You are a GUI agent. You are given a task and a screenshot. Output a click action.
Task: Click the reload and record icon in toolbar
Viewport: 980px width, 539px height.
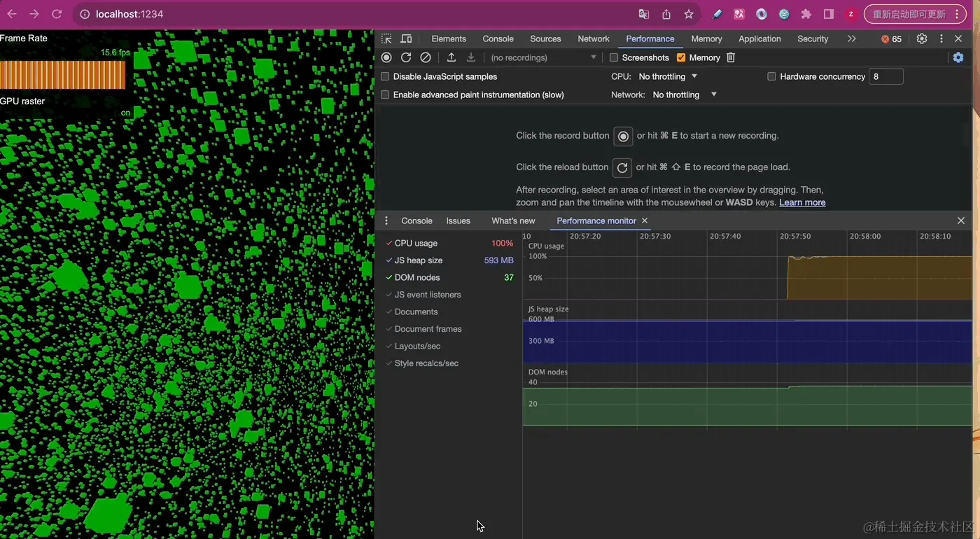[406, 57]
